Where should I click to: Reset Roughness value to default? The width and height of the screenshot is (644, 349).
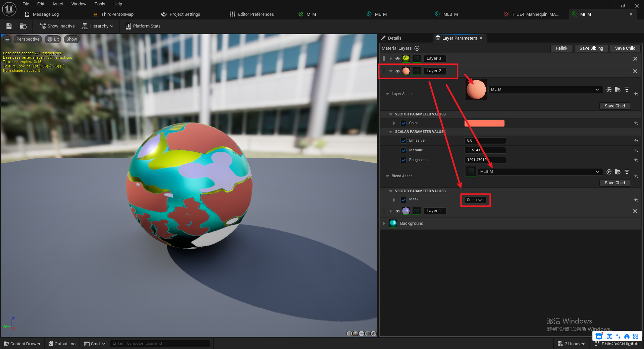(x=636, y=160)
